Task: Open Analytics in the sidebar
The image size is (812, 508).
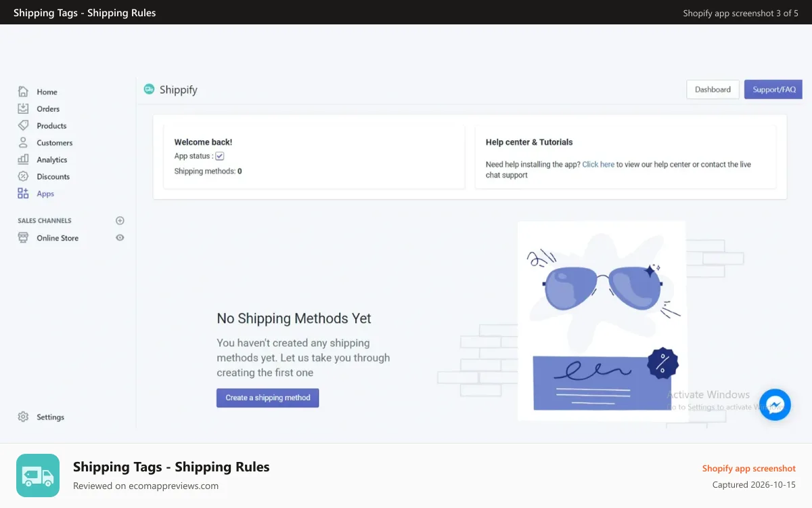Action: click(52, 160)
